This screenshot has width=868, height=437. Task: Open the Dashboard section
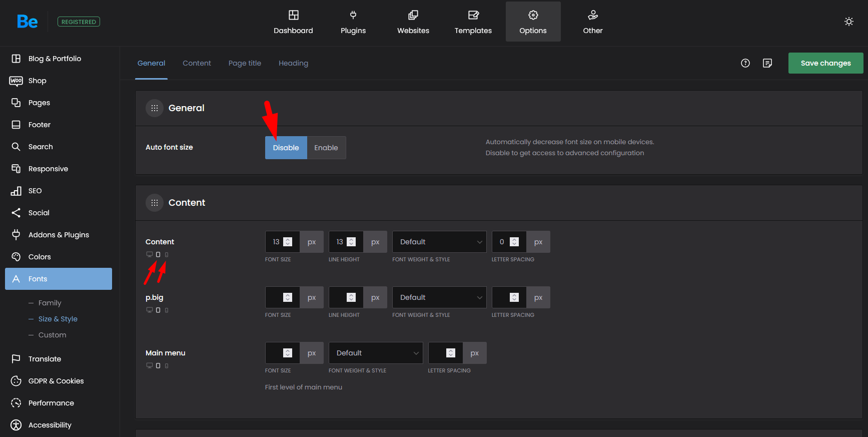click(x=293, y=22)
